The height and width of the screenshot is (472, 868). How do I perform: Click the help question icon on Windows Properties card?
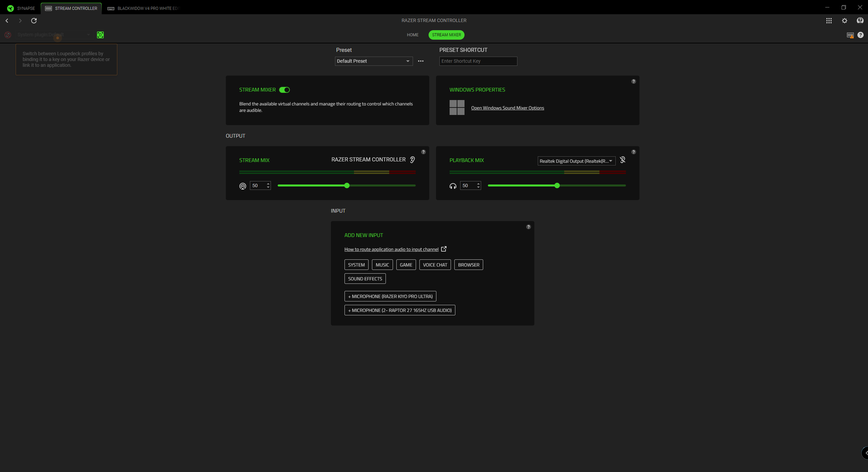click(x=633, y=81)
